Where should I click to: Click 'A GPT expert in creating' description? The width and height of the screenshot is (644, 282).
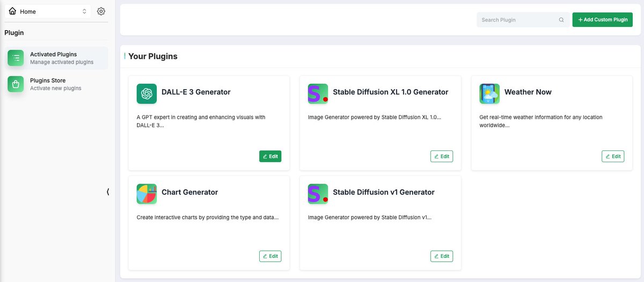point(201,121)
